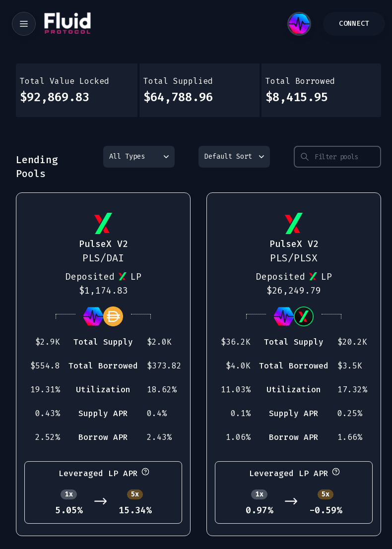Click inside the Filter pools input field
Screen dimensions: 392x549
(x=342, y=157)
